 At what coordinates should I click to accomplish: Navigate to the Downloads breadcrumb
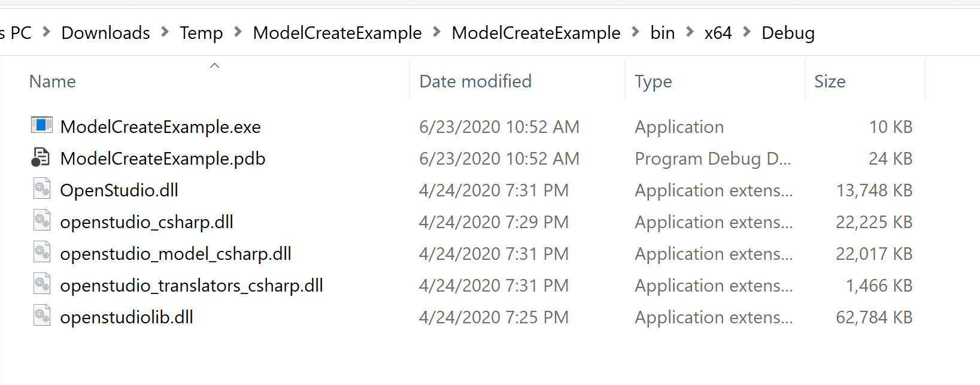105,33
